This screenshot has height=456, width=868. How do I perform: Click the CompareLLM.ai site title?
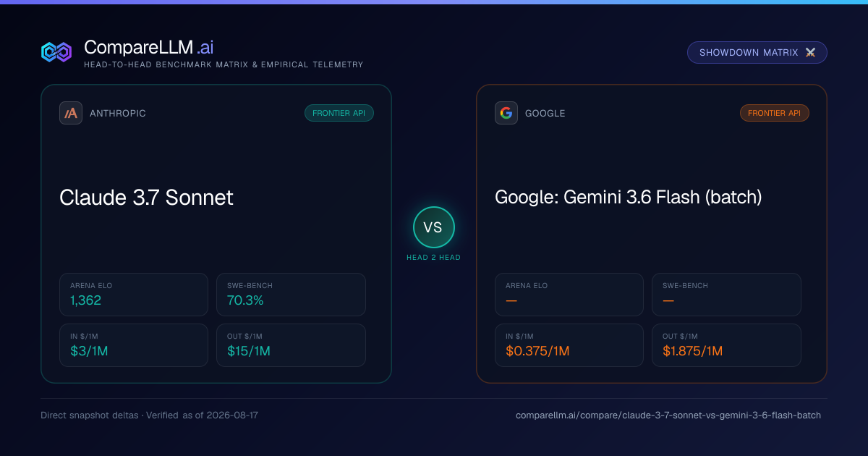pos(148,48)
